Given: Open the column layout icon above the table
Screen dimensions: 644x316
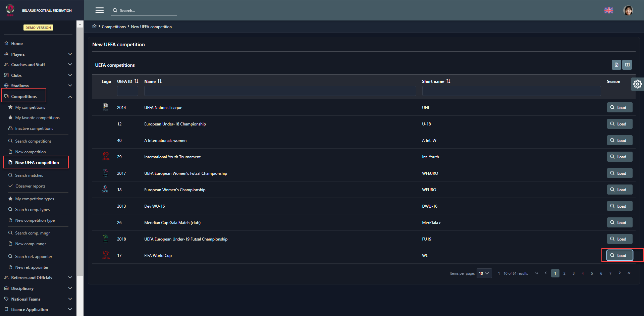Looking at the screenshot, I should pyautogui.click(x=627, y=65).
